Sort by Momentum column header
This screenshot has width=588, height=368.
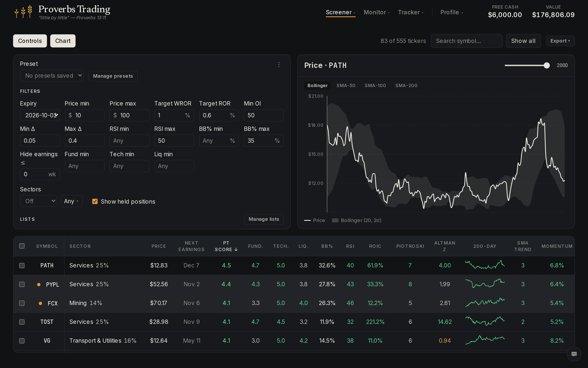(x=557, y=246)
